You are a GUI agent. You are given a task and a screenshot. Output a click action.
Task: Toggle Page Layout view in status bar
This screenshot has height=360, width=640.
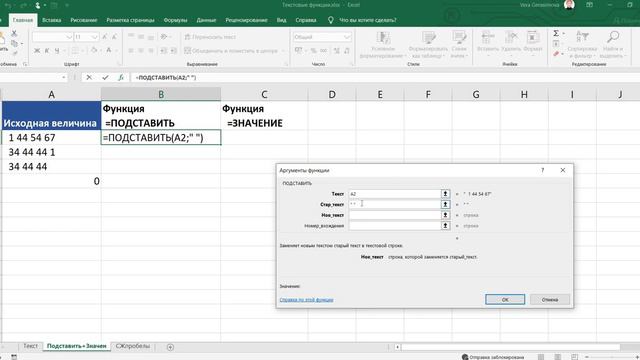[x=558, y=357]
